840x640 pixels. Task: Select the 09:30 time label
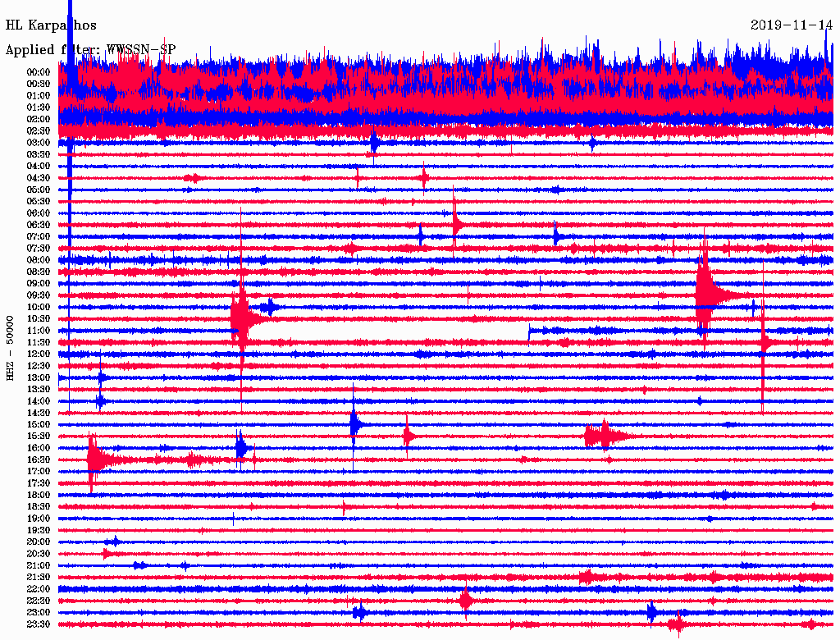[x=39, y=295]
